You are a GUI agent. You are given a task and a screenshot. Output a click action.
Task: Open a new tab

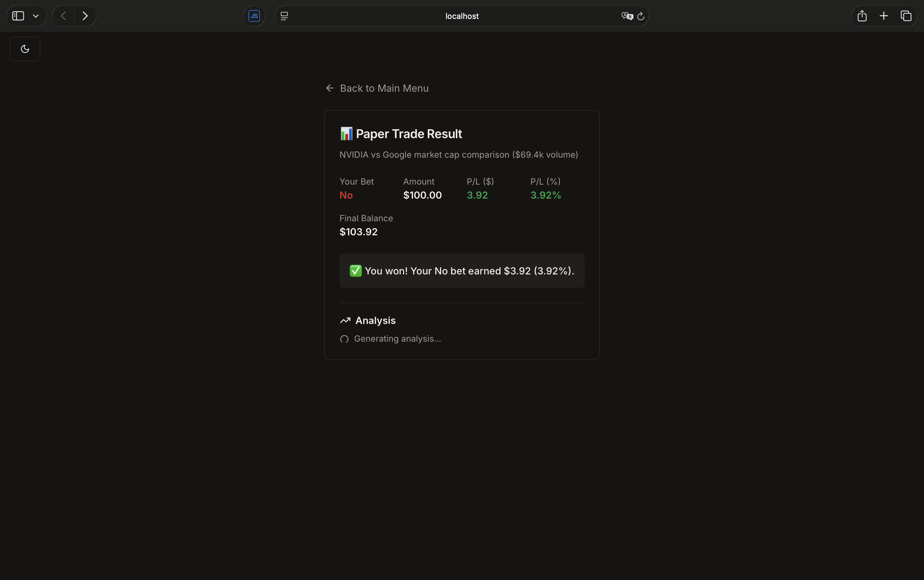coord(884,16)
